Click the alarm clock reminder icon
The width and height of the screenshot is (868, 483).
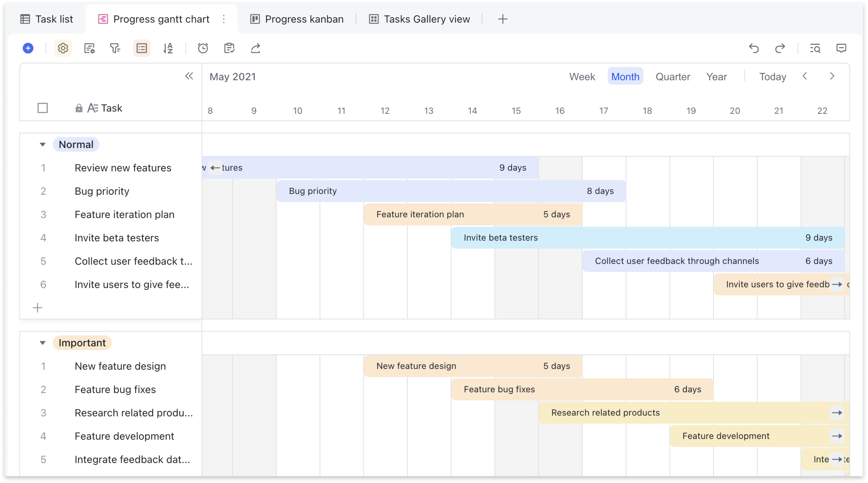click(203, 48)
